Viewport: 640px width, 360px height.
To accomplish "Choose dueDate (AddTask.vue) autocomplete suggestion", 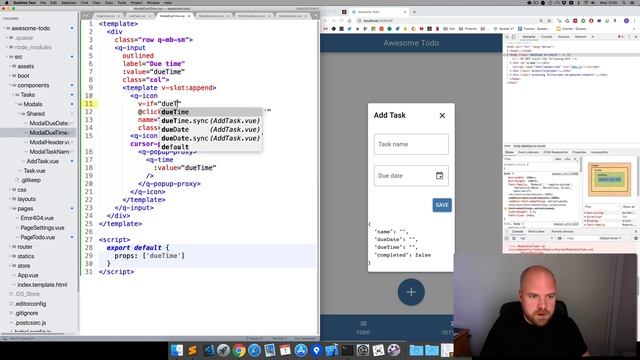I will [x=211, y=129].
